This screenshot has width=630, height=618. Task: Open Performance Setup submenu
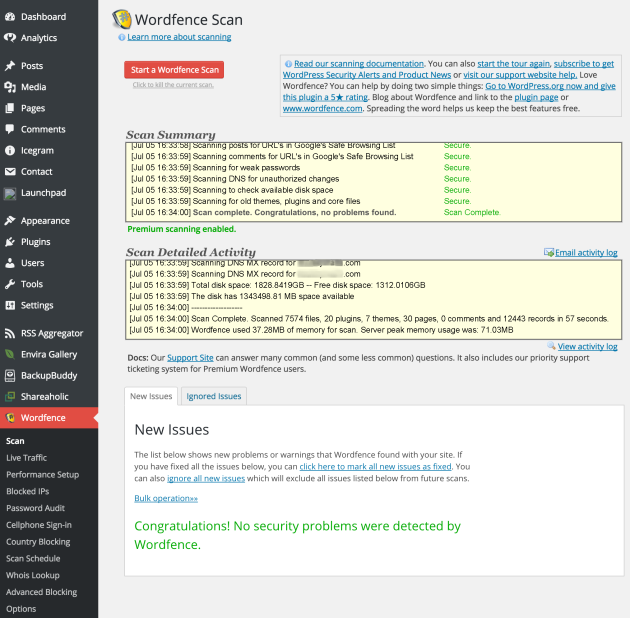(x=43, y=475)
